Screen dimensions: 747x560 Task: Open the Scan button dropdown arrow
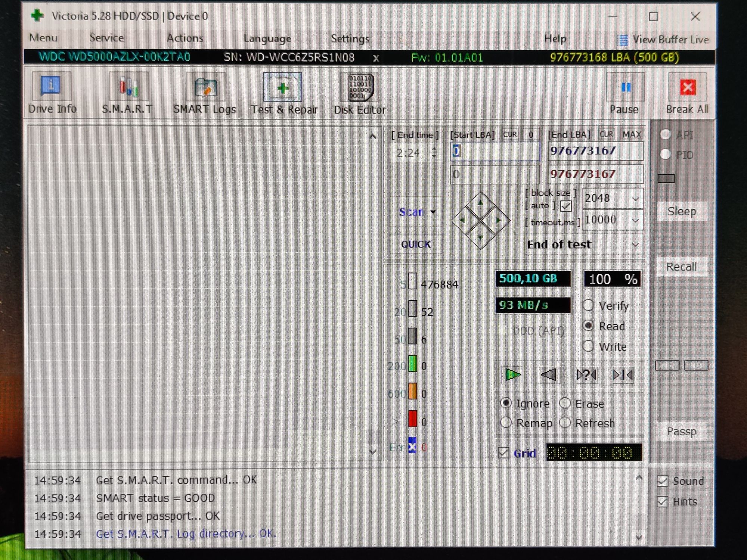point(433,212)
